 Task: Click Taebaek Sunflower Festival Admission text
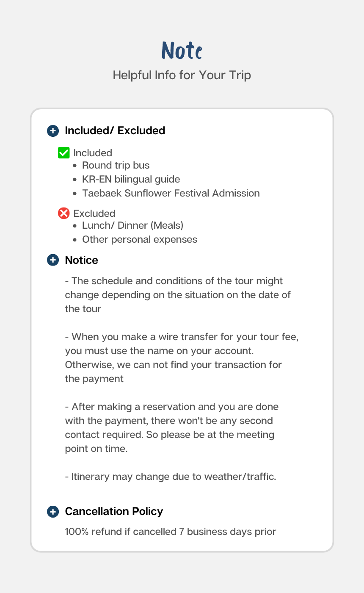pyautogui.click(x=171, y=193)
